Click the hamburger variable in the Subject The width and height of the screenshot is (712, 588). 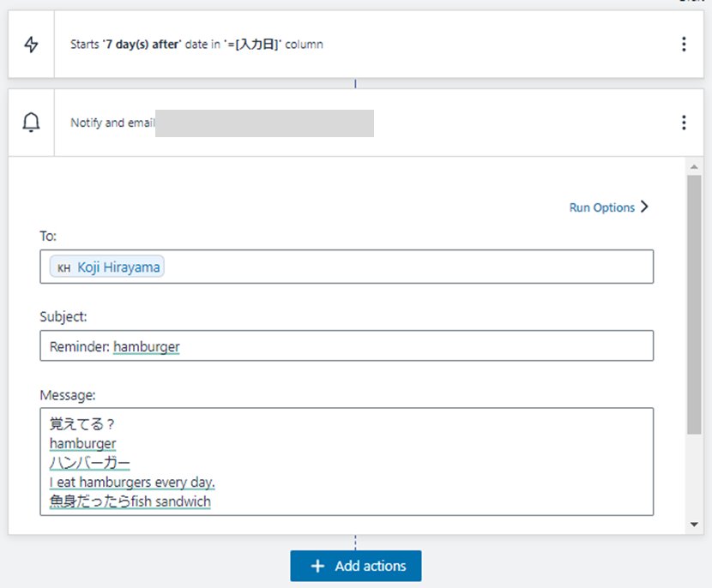pos(146,346)
